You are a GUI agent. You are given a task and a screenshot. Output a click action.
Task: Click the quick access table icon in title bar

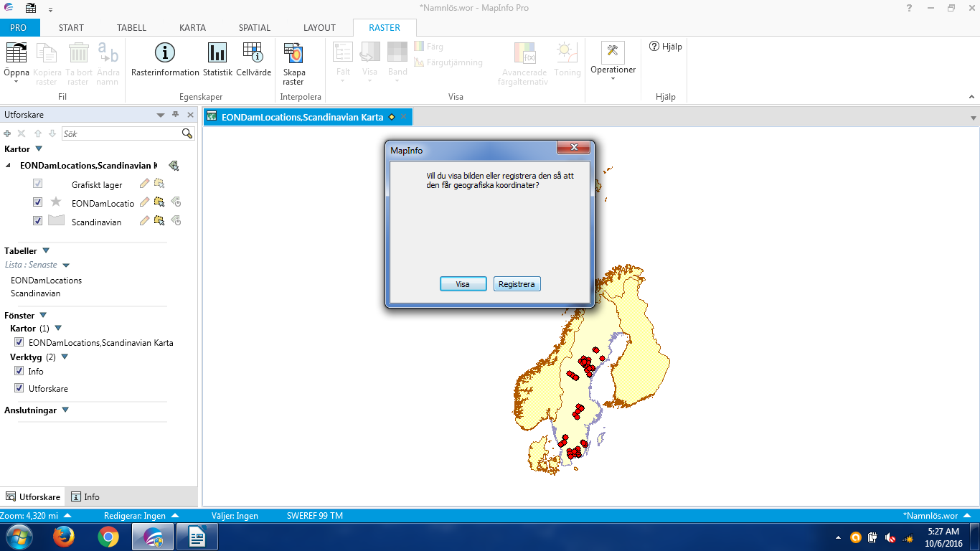[x=31, y=9]
